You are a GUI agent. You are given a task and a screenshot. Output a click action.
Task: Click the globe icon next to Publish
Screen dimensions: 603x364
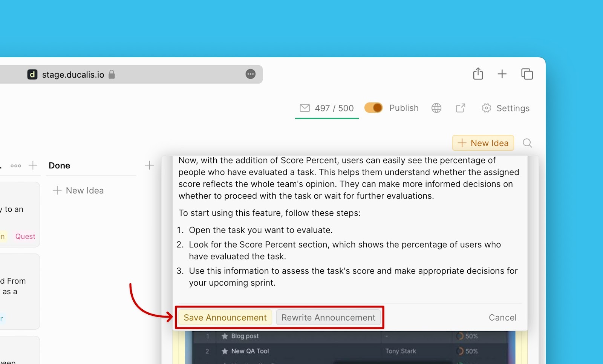[x=436, y=108]
